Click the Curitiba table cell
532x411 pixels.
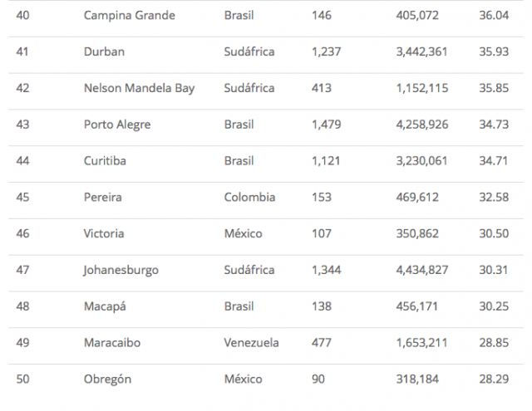click(106, 161)
